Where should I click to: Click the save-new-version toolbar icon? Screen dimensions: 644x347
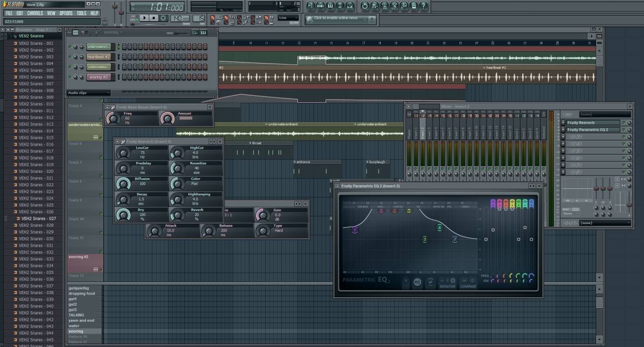pyautogui.click(x=375, y=6)
